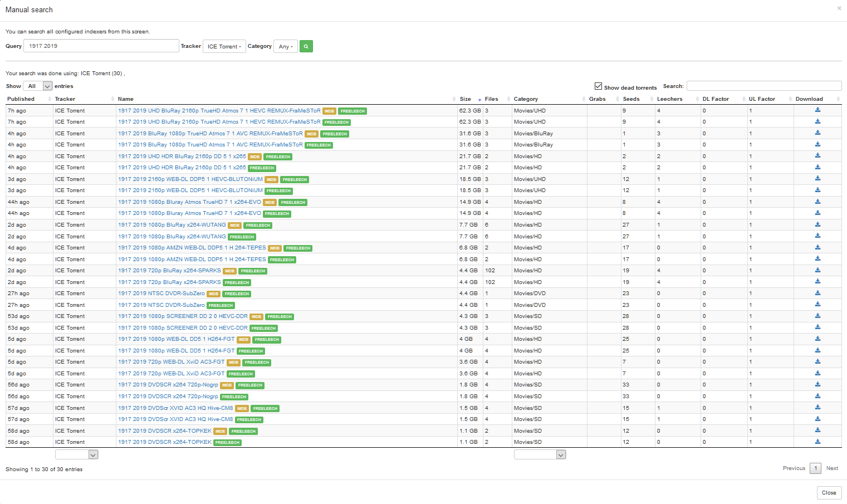Open the Category dropdown labeled Any
Screen dimensions: 847x504
click(x=285, y=46)
